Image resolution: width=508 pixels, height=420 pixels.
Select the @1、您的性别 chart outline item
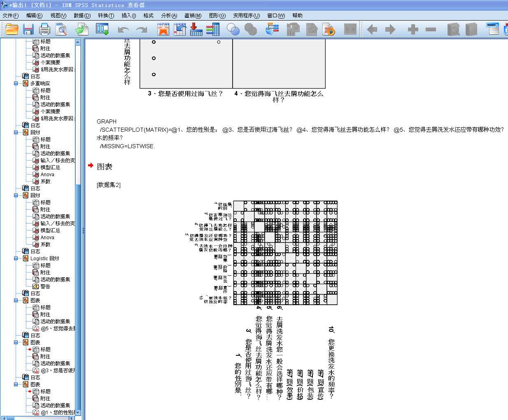pos(57,412)
